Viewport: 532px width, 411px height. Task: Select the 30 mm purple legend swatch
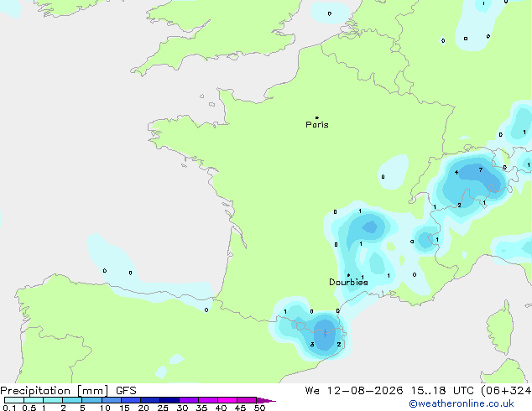pos(189,400)
